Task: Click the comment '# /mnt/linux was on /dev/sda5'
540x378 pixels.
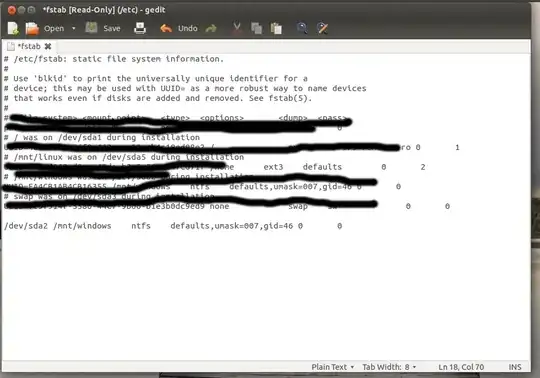Action: tap(124, 157)
